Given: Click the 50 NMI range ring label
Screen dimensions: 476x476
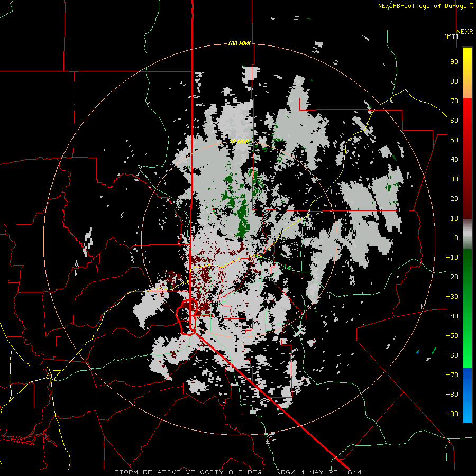Looking at the screenshot, I should (x=239, y=141).
